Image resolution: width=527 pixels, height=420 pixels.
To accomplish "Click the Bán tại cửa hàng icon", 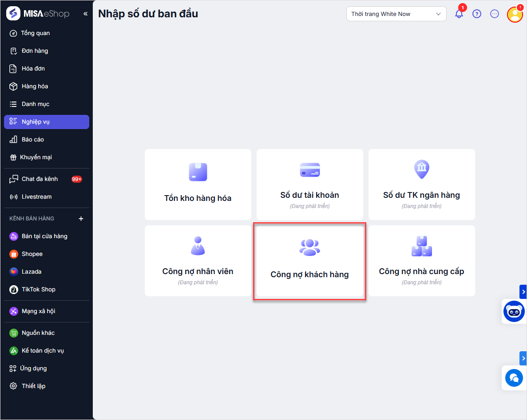I will pyautogui.click(x=13, y=236).
